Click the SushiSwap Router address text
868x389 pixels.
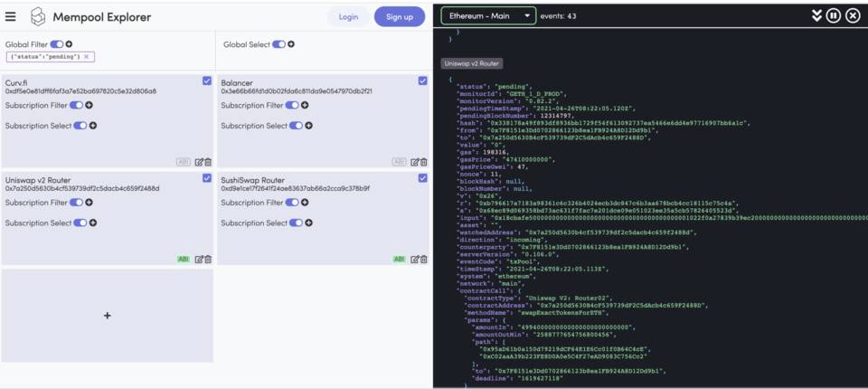(x=295, y=188)
